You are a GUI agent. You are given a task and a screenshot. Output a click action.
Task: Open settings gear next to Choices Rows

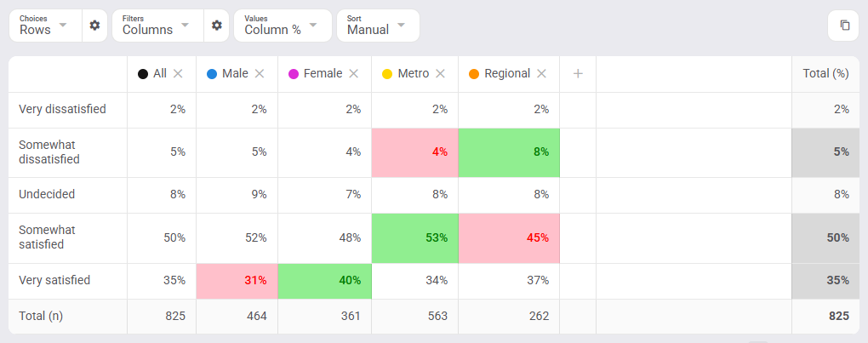coord(94,26)
